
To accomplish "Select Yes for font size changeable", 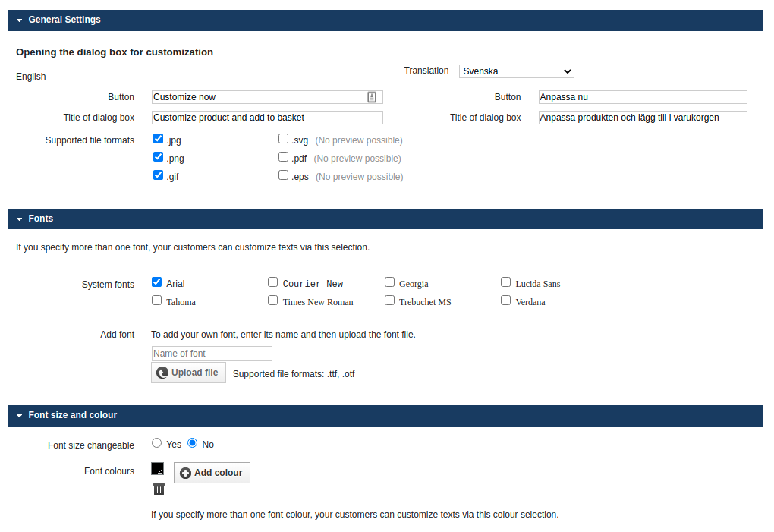I will [156, 443].
